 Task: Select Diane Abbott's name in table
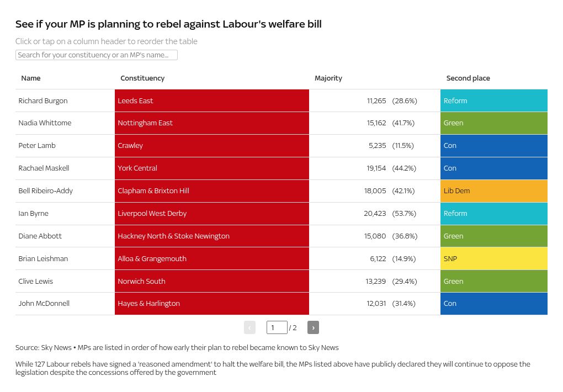[x=40, y=236]
